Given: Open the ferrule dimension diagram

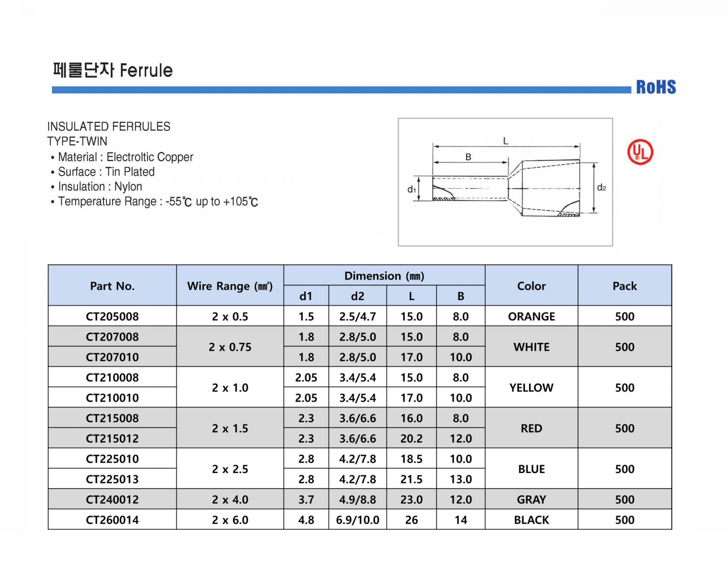Looking at the screenshot, I should pos(505,182).
